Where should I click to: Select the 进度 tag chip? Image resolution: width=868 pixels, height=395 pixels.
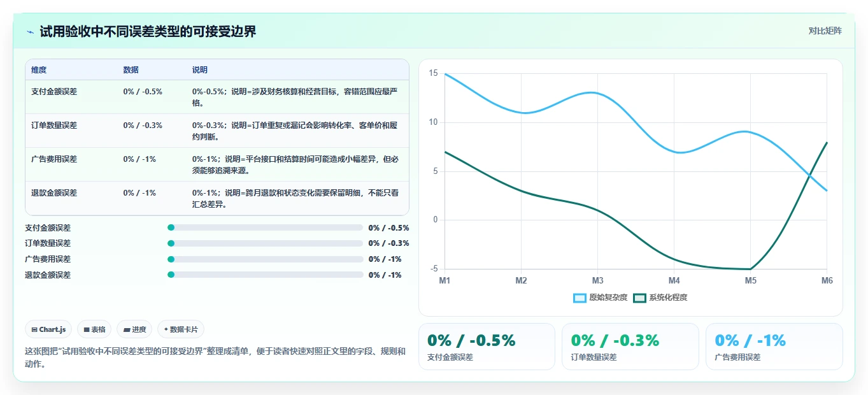point(134,329)
